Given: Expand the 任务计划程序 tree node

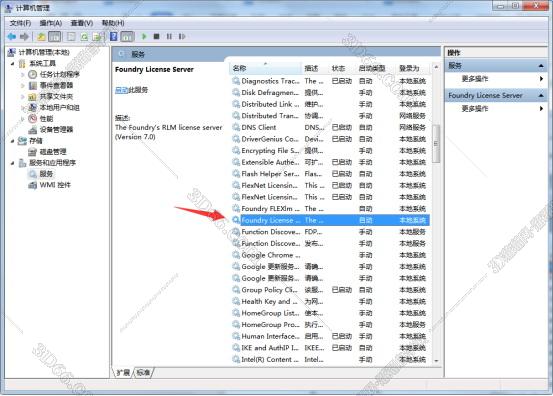Looking at the screenshot, I should coord(23,74).
